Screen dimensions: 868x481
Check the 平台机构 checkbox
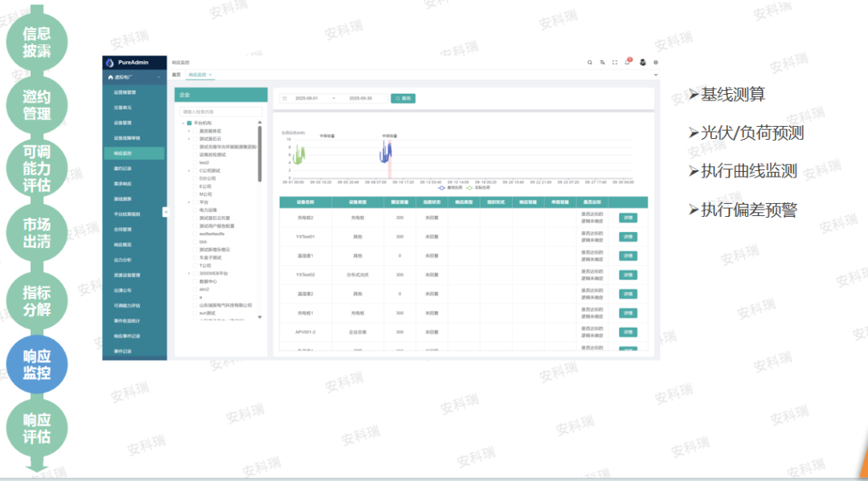click(x=190, y=124)
